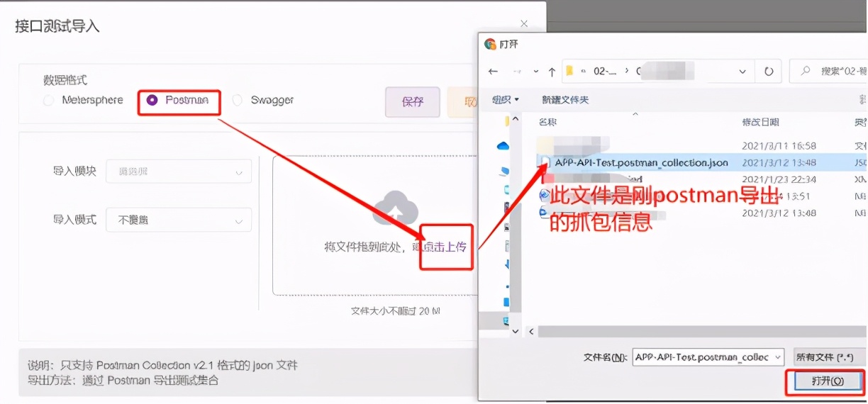Click the 打开 open button
The width and height of the screenshot is (868, 404).
point(827,381)
